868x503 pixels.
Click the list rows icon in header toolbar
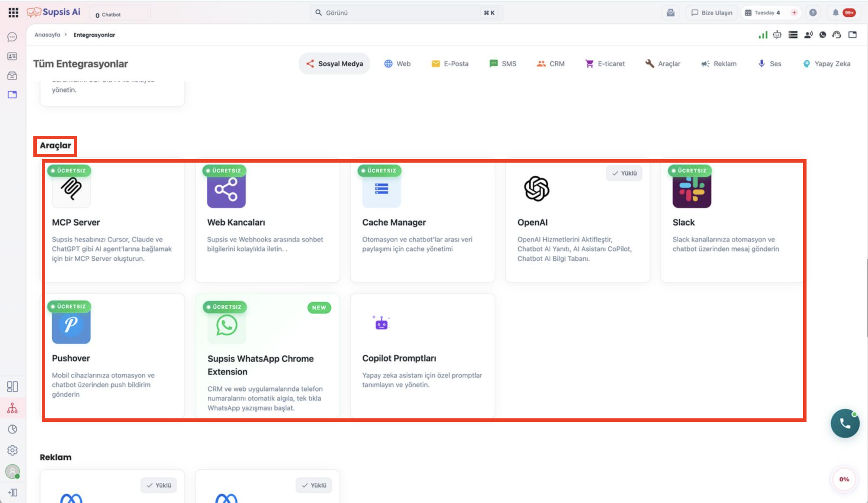793,35
